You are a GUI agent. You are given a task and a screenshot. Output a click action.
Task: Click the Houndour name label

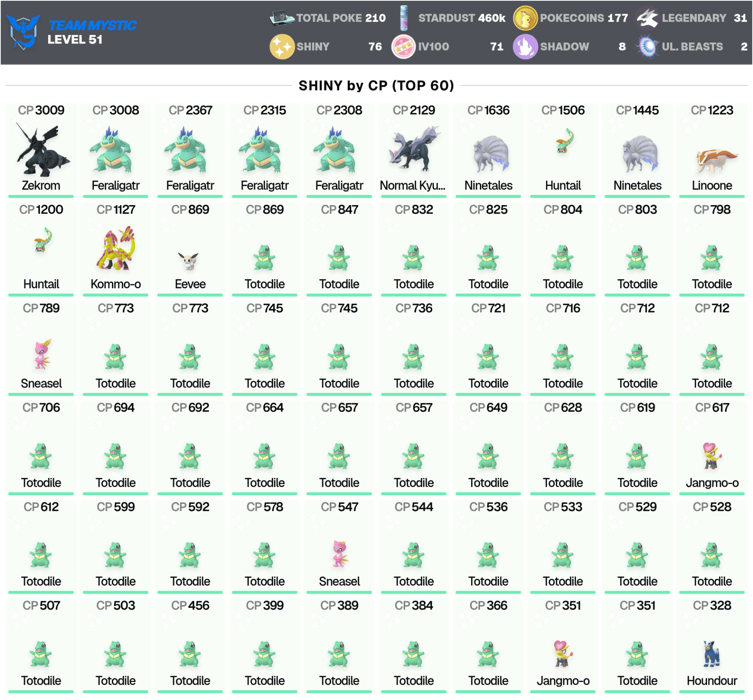coord(712,681)
